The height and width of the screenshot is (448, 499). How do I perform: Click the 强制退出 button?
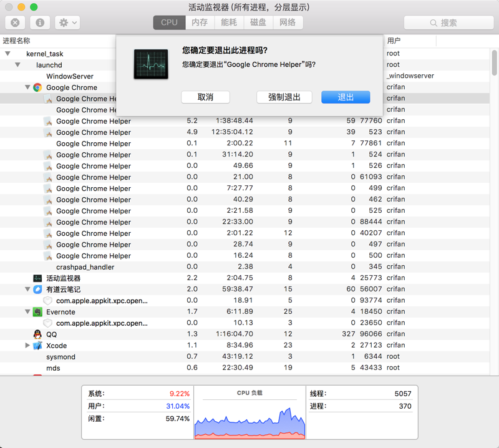point(284,97)
